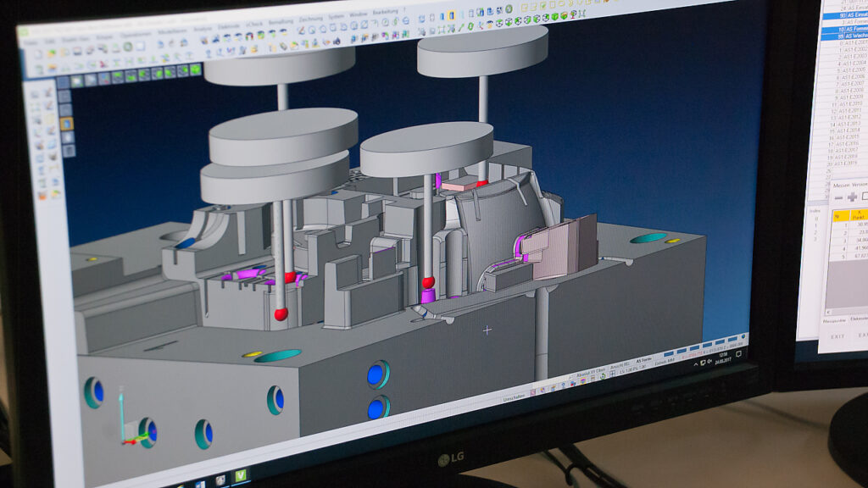This screenshot has height=488, width=868.
Task: Click the globe icon above the clock
Action: 743,337
